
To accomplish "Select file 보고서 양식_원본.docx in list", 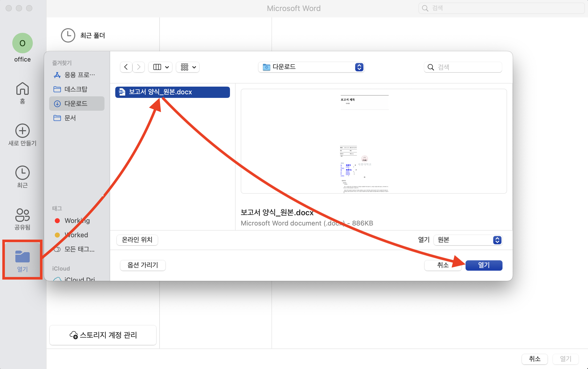I will click(173, 92).
